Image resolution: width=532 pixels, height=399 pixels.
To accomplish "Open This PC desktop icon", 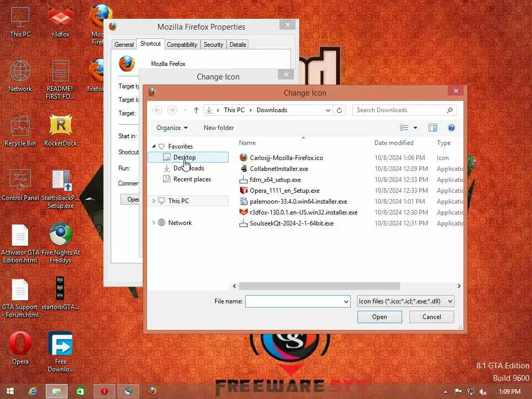I will point(20,21).
